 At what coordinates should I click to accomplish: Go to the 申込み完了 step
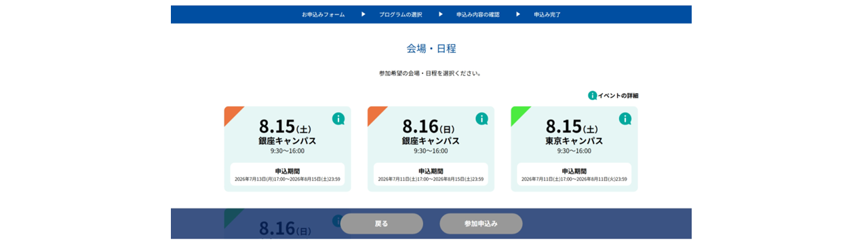[x=547, y=14]
